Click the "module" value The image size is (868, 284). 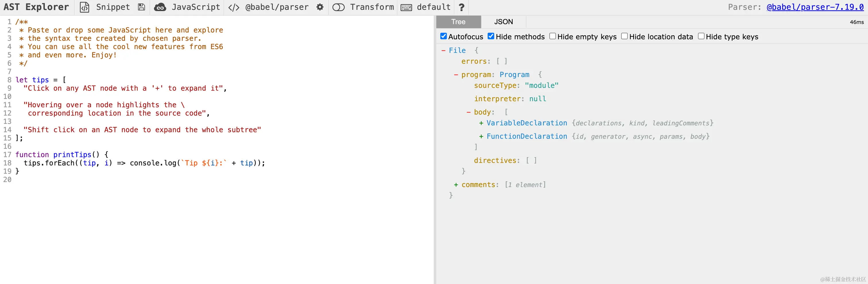coord(541,85)
